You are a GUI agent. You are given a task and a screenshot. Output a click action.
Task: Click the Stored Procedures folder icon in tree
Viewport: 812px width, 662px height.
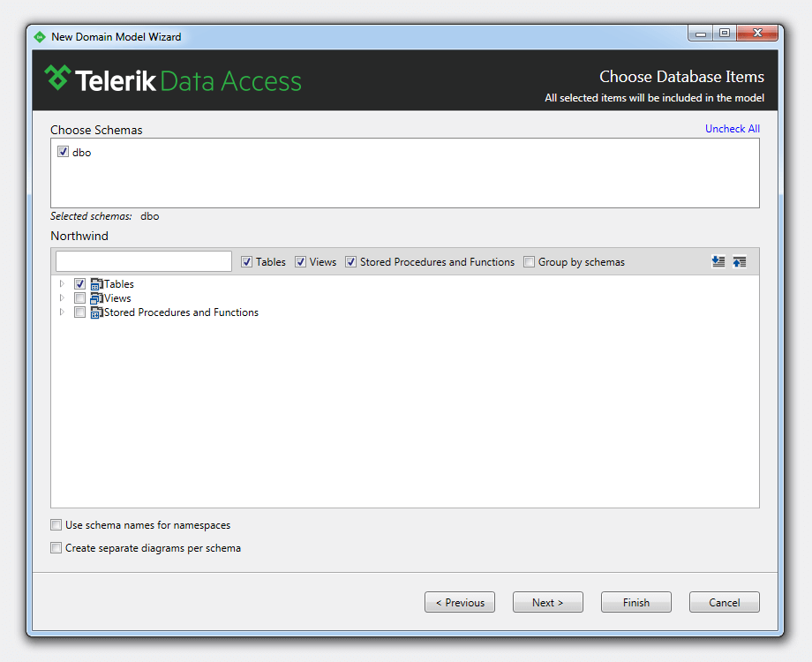click(96, 312)
